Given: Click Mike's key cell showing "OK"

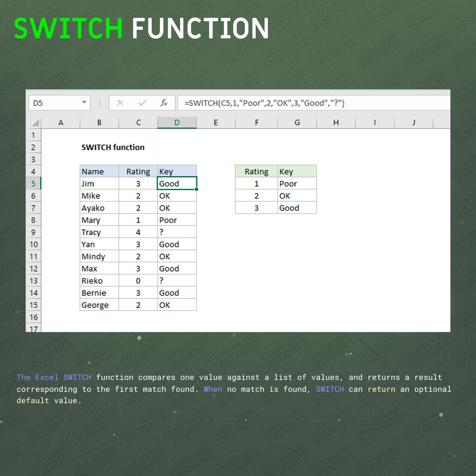Looking at the screenshot, I should [x=177, y=196].
